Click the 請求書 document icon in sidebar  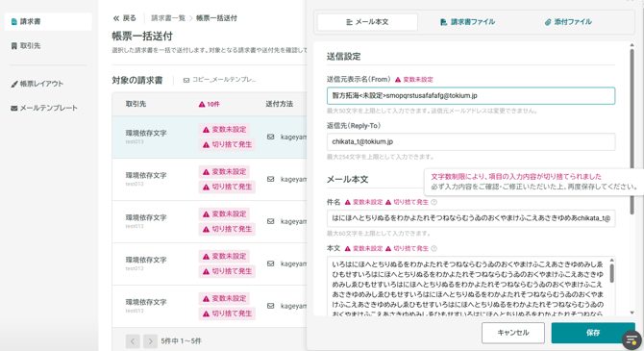point(14,22)
